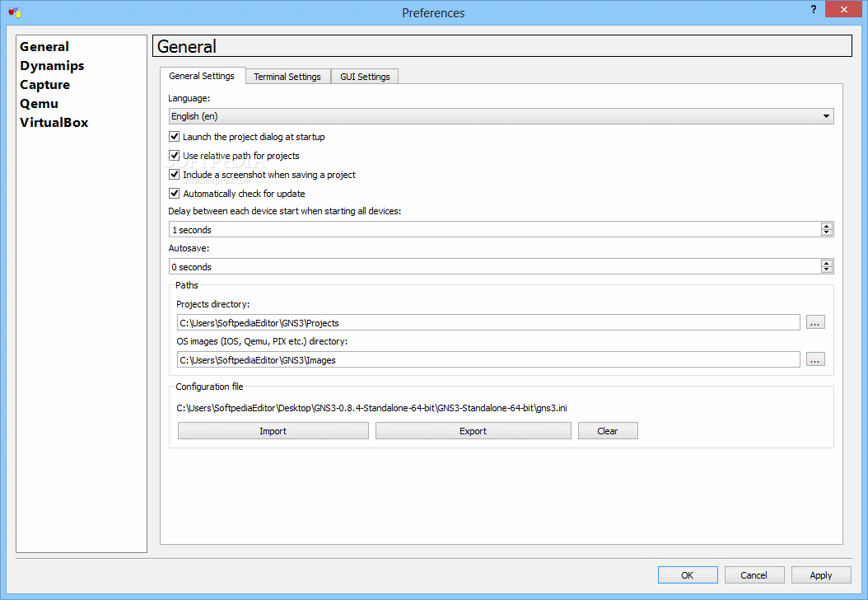This screenshot has height=600, width=868.
Task: Click the Autosave seconds field
Action: pos(494,266)
